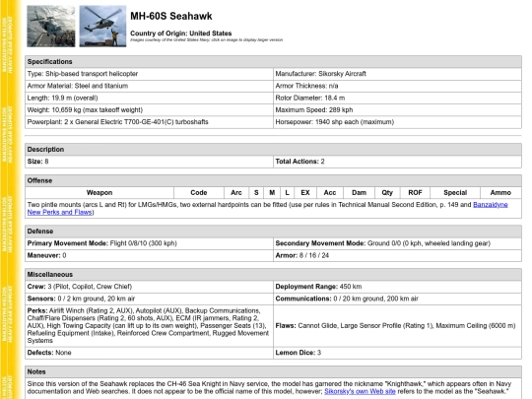The width and height of the screenshot is (532, 399).
Task: Select the Primary Movement Mode: Flight cell
Action: (x=149, y=243)
